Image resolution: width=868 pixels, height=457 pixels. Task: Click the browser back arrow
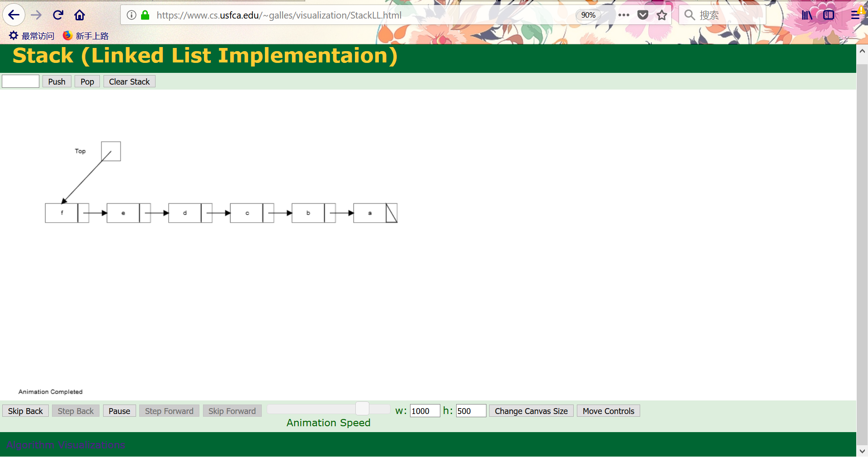coord(14,15)
